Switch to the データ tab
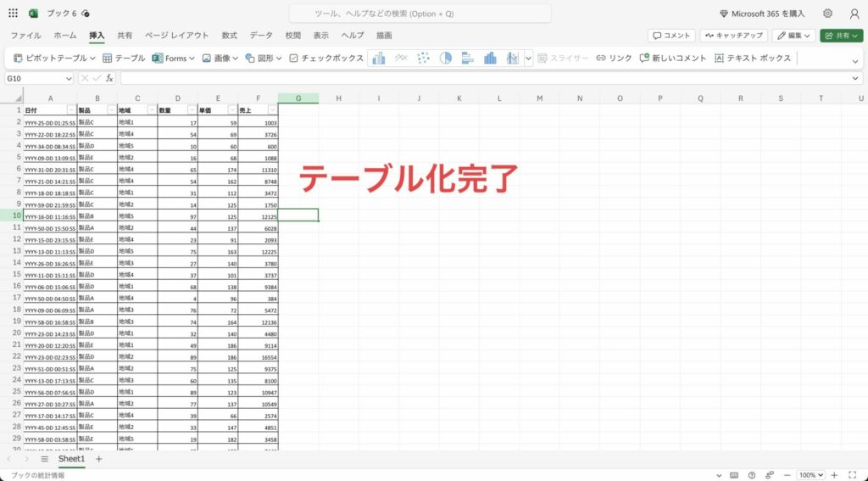This screenshot has width=868, height=481. point(261,36)
